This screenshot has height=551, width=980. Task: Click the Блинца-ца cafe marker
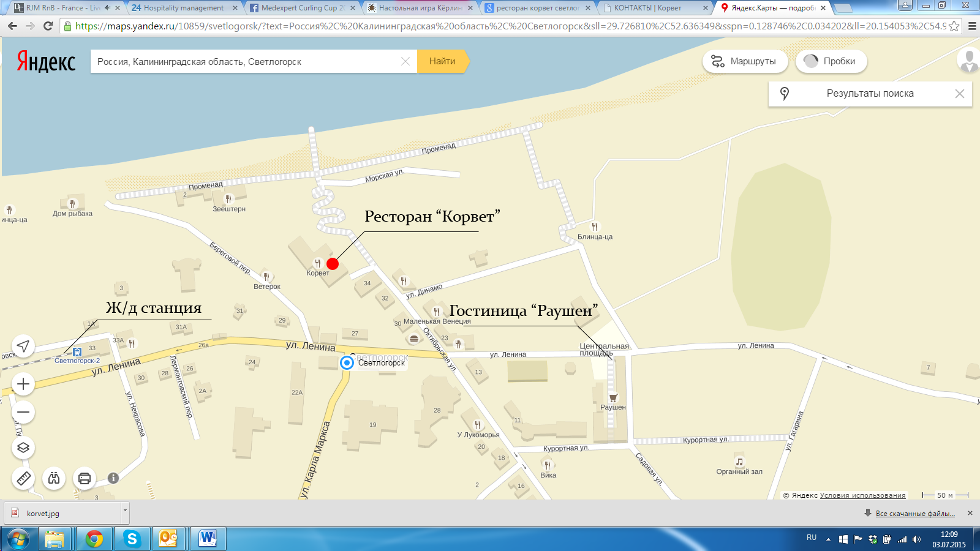(x=594, y=227)
